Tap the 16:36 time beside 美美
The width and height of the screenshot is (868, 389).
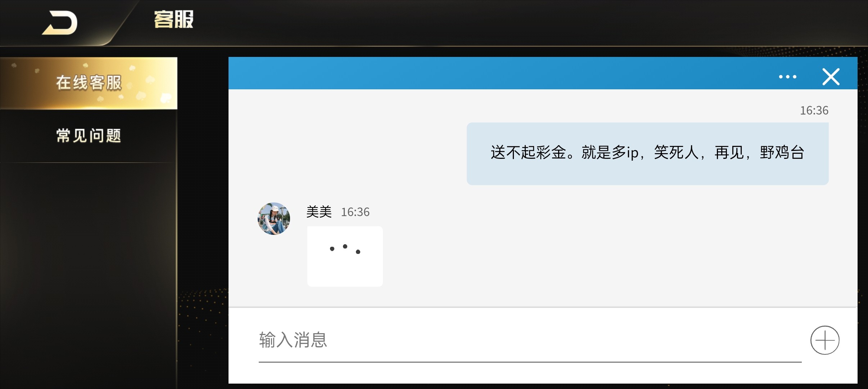(x=355, y=212)
